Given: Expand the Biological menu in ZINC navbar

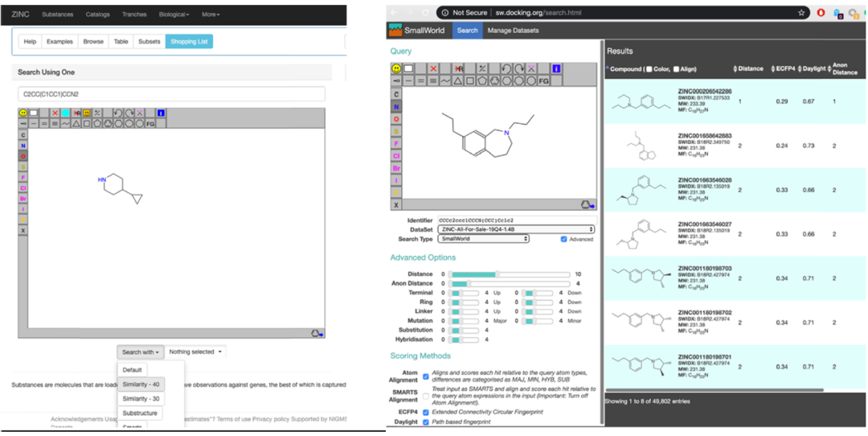Looking at the screenshot, I should click(174, 14).
